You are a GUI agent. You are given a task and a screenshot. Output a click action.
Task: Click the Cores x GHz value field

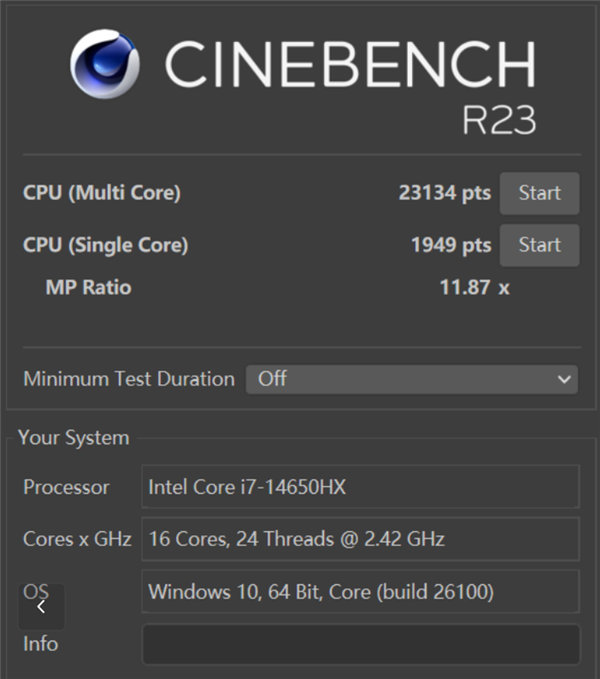click(360, 539)
